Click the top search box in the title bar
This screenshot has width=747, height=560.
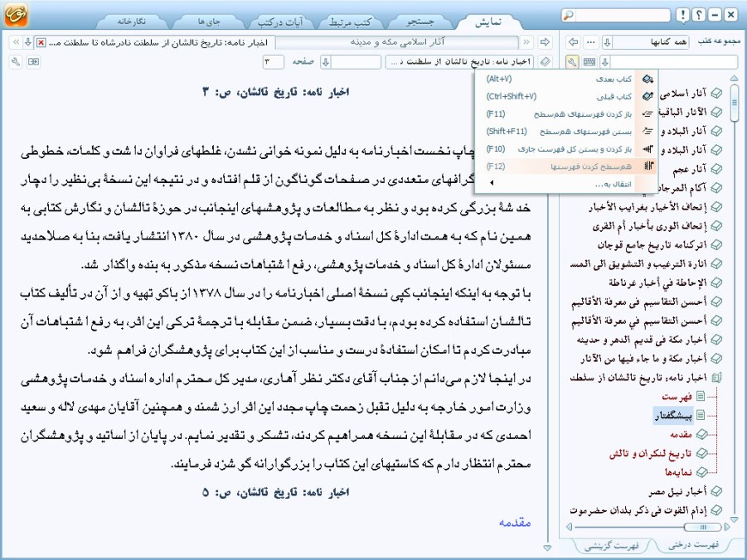pos(622,15)
